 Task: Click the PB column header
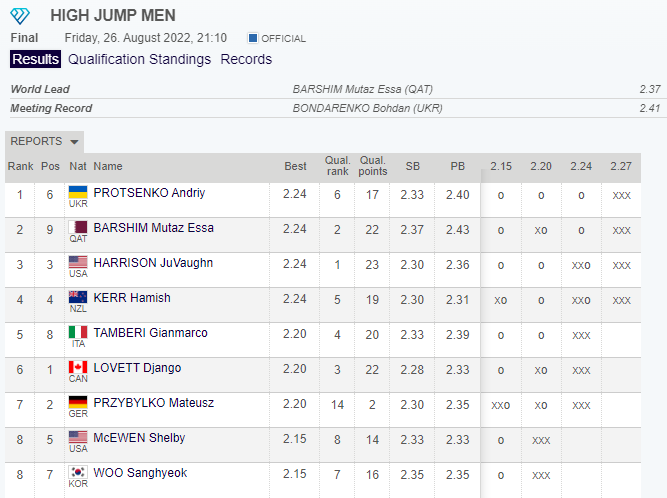coord(457,166)
